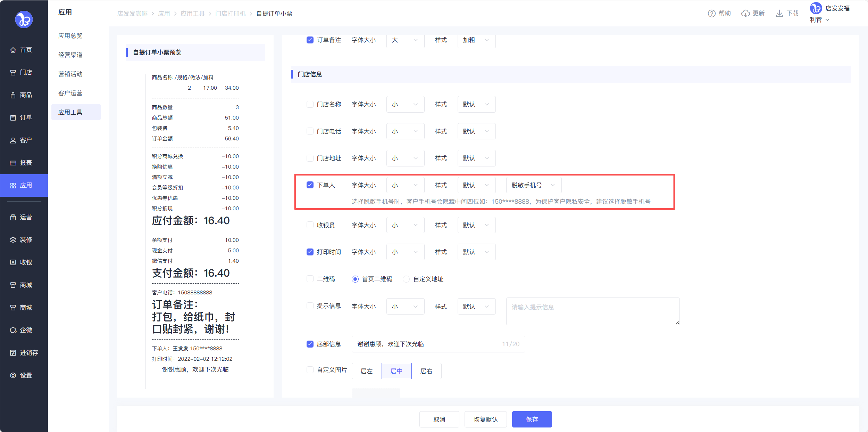Open 营销活动 in the submenu

pos(70,74)
